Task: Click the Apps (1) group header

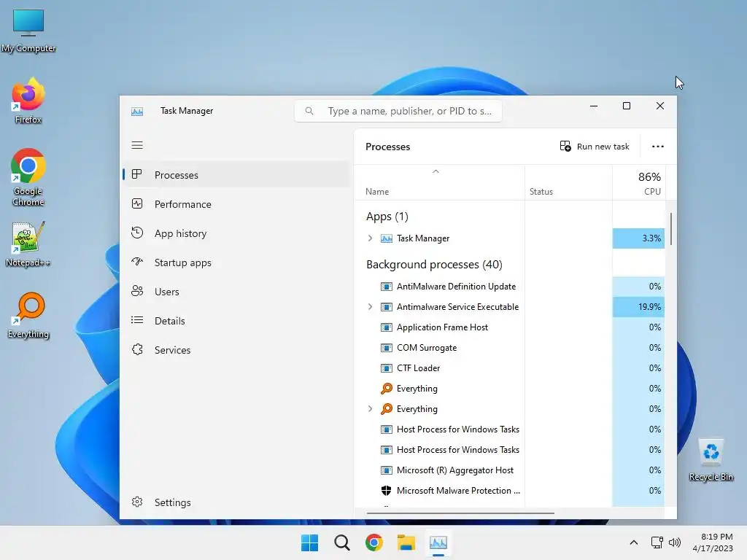Action: click(x=387, y=217)
